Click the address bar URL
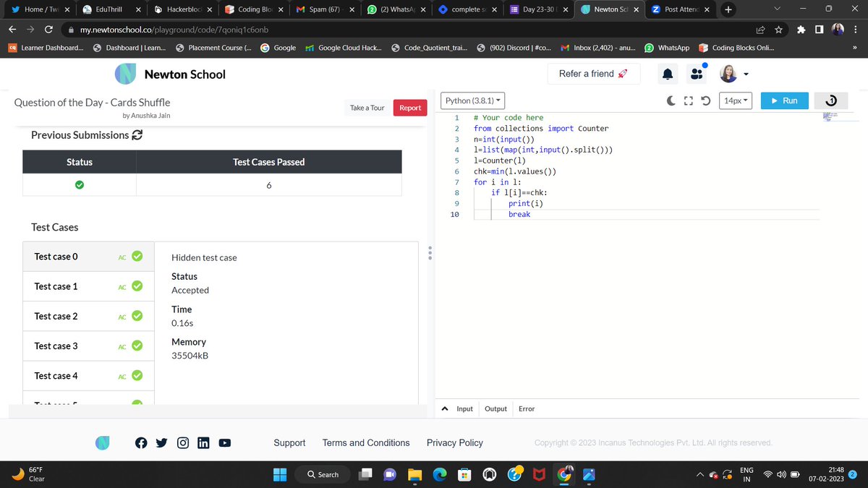 174,30
